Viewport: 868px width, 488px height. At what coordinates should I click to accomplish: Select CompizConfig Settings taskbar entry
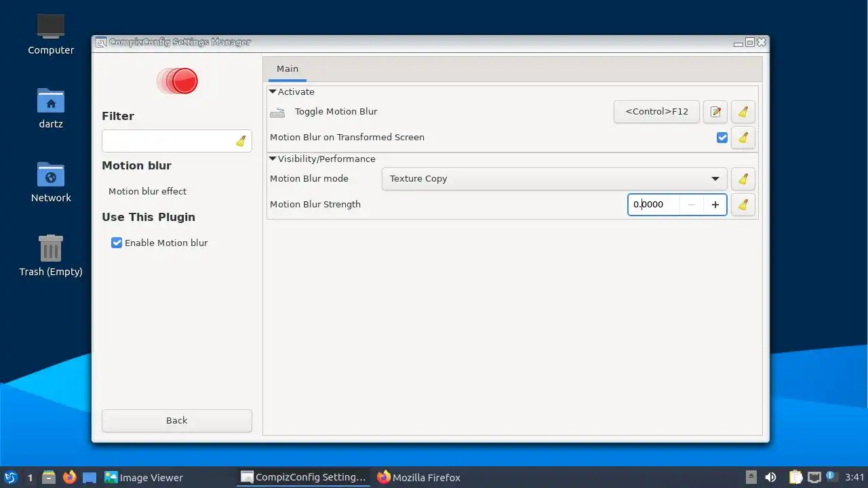304,477
